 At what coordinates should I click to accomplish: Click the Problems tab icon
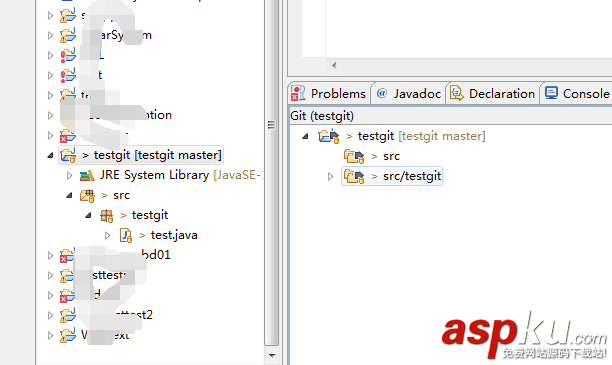pos(298,93)
